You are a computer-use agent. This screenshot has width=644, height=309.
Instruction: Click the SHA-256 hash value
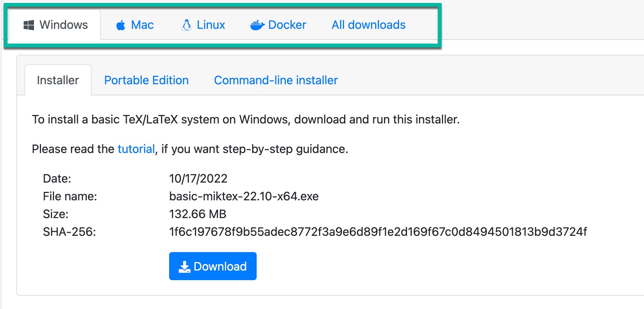coord(378,232)
